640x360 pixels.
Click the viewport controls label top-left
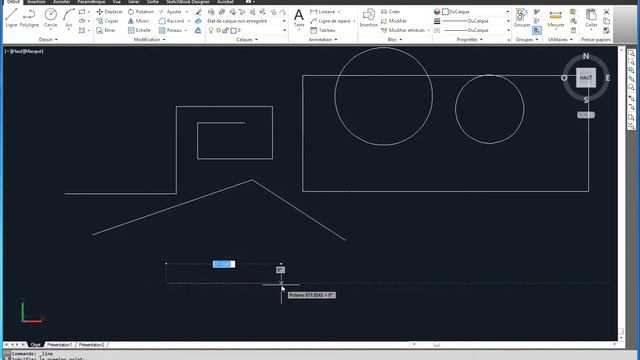[24, 51]
